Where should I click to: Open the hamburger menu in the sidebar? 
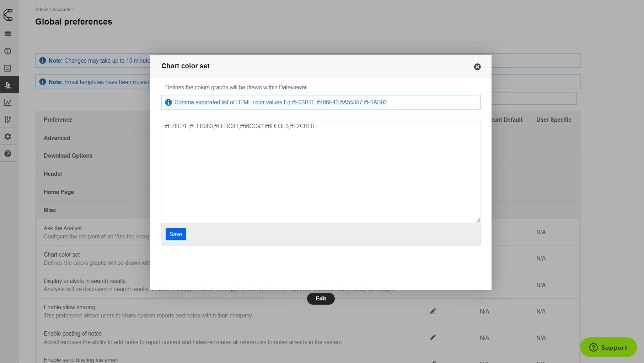[8, 34]
